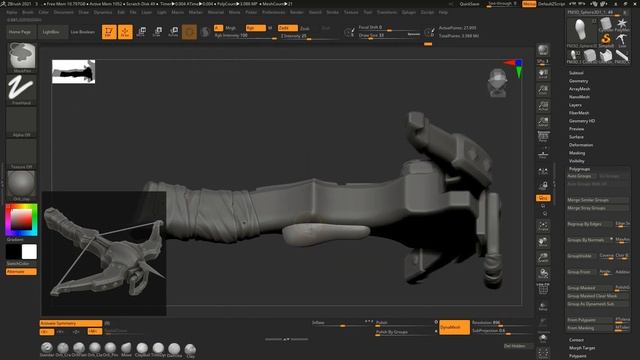The image size is (640, 360).
Task: Click the Frame icon on the right shelf
Action: point(543,226)
